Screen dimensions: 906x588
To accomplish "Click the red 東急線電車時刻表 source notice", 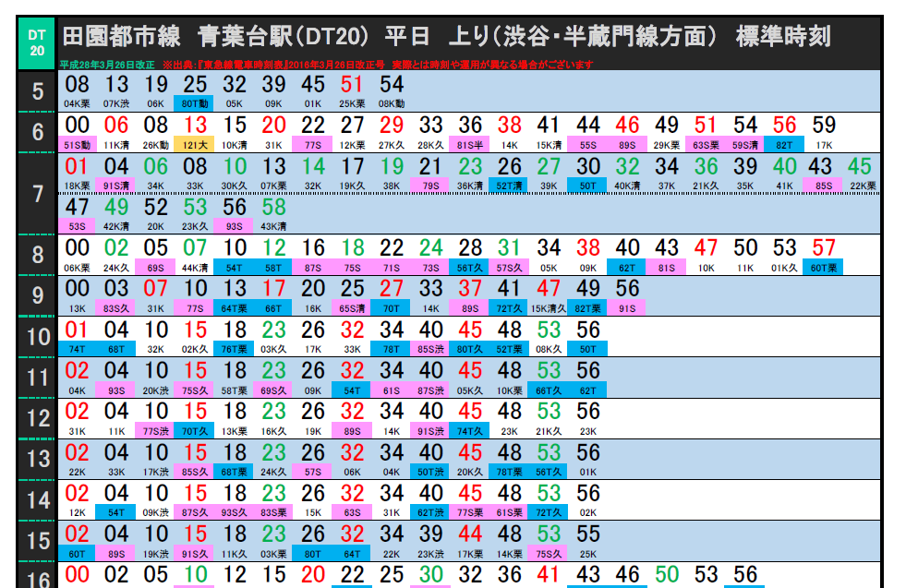I will point(378,65).
